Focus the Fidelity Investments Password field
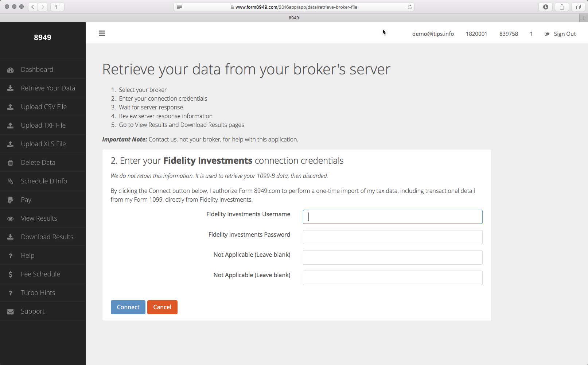 click(393, 237)
